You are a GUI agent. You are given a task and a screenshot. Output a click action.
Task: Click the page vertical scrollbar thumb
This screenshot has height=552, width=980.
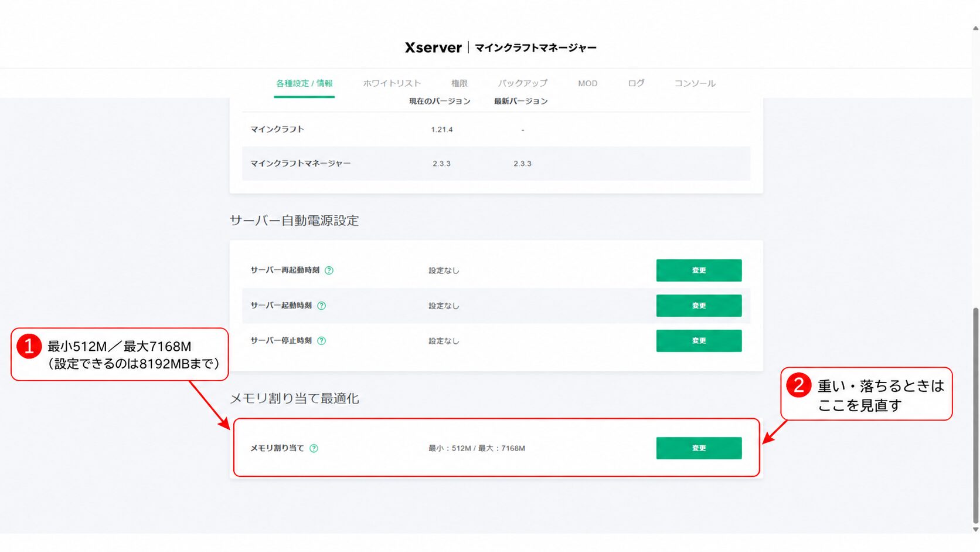pyautogui.click(x=975, y=415)
